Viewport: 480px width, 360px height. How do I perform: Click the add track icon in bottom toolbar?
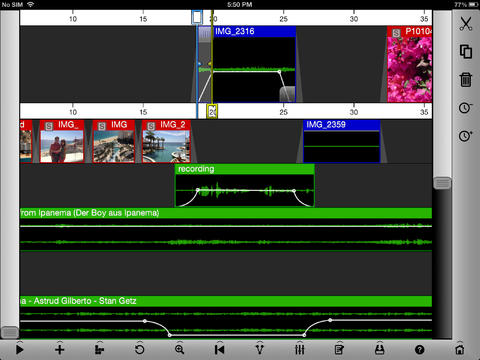click(x=99, y=350)
